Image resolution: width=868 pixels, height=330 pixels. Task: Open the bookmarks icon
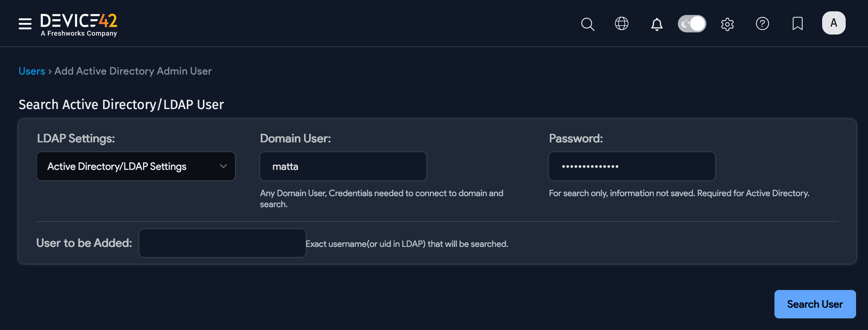(797, 24)
